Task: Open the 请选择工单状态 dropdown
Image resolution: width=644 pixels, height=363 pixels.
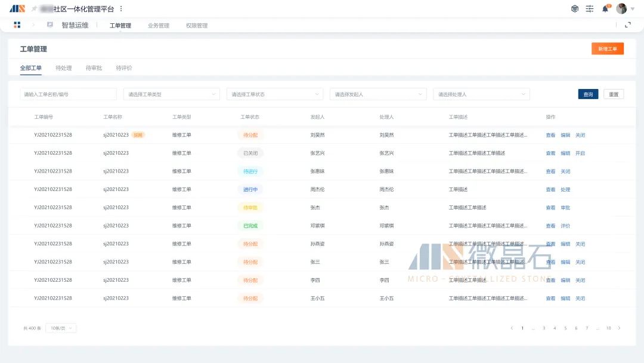Action: (275, 94)
